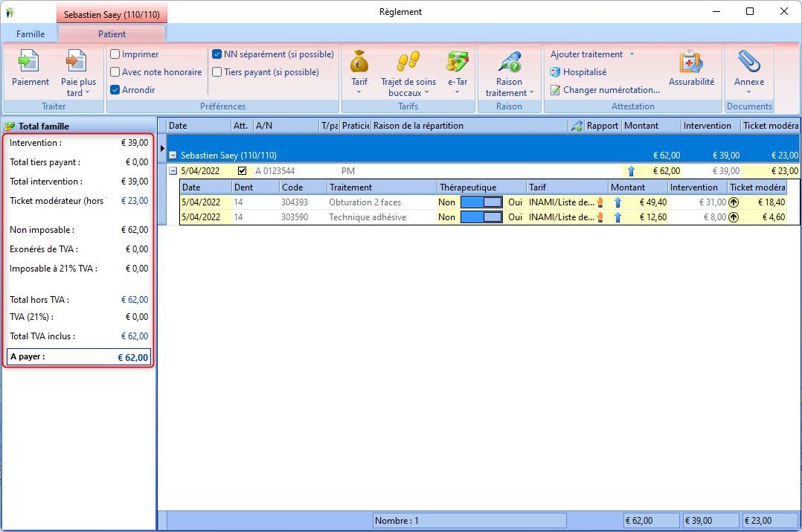Click the Nombre : 1 status field

[469, 521]
